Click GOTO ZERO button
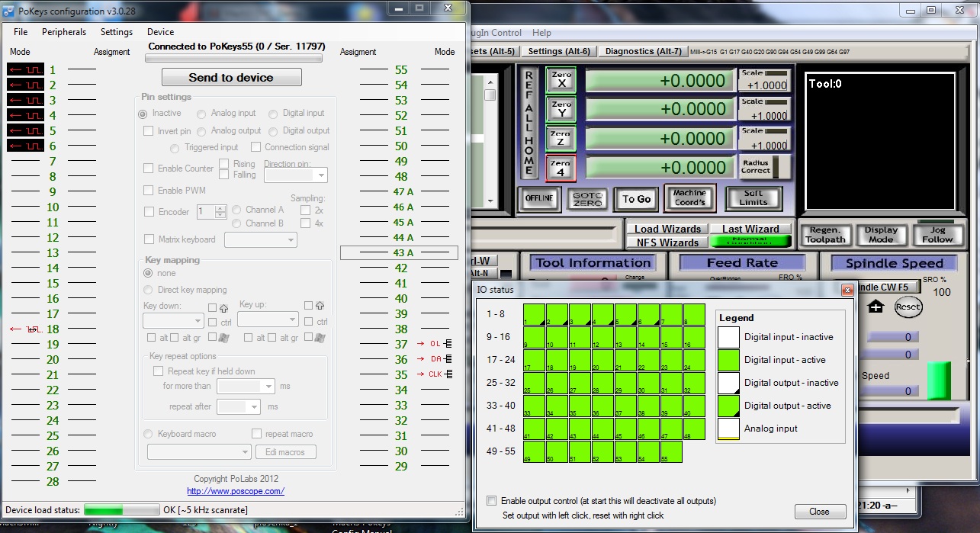Viewport: 980px width, 533px height. pyautogui.click(x=588, y=199)
